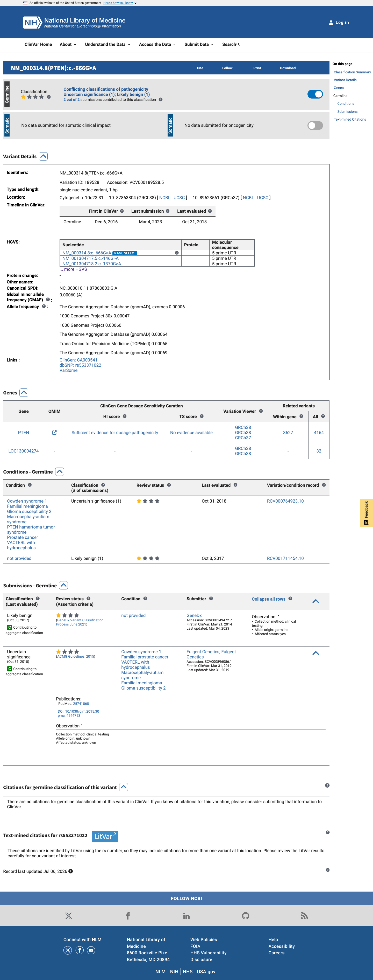This screenshot has width=373, height=980.
Task: Click help icon after submissions contributed text
Action: click(x=160, y=100)
